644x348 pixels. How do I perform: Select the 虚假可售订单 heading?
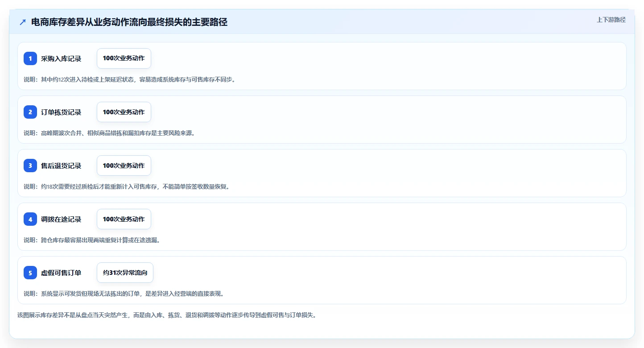click(x=61, y=273)
